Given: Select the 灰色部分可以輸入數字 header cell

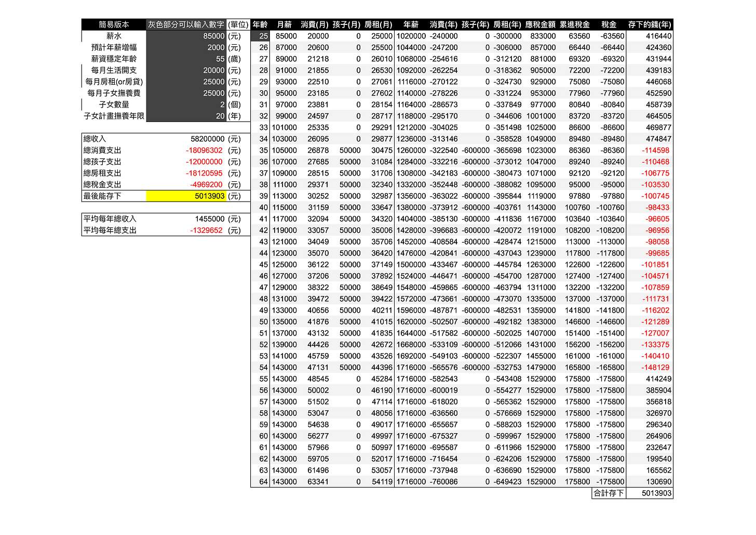Looking at the screenshot, I should 186,24.
